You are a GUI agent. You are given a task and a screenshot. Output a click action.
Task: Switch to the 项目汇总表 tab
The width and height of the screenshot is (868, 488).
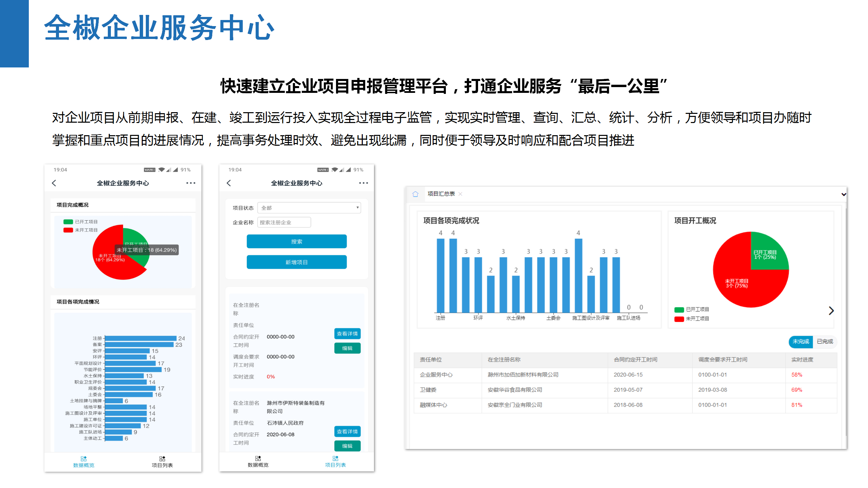click(x=441, y=194)
